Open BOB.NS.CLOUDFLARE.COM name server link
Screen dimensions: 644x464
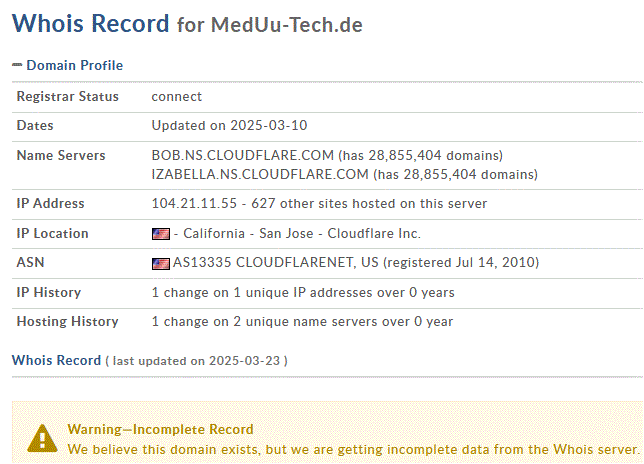pos(242,155)
